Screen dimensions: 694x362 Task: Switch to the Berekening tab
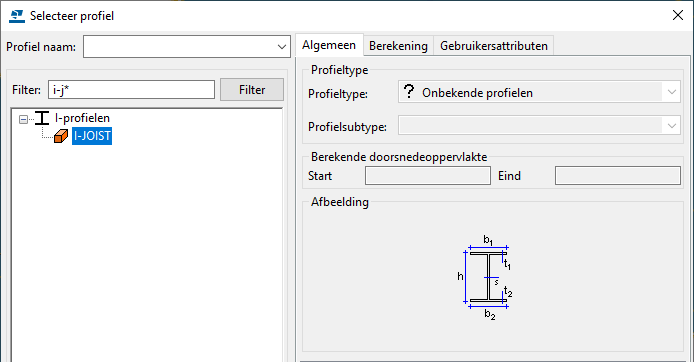pos(398,46)
